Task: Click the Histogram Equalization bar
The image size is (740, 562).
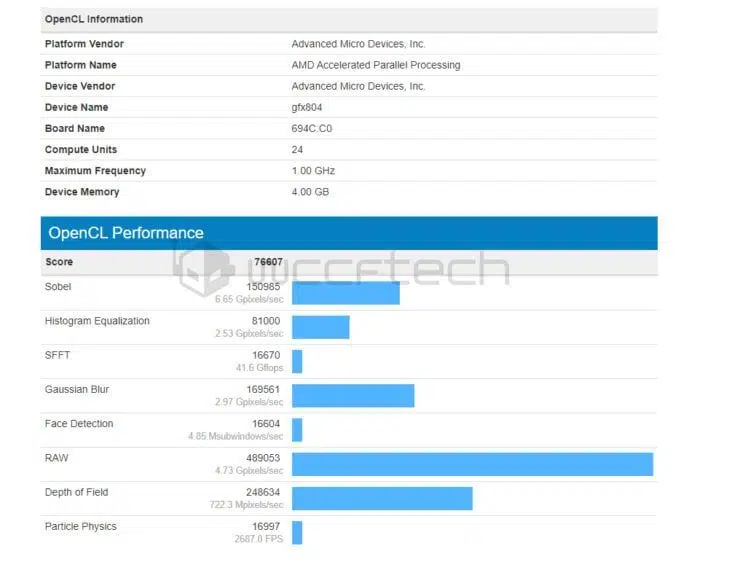Action: (x=321, y=327)
